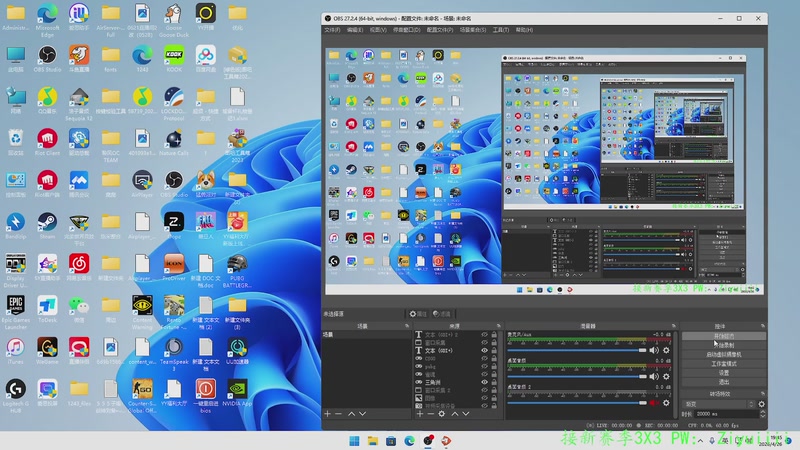Open transition properties gear next to 渐变
Viewport: 800px width, 450px height.
coord(761,404)
